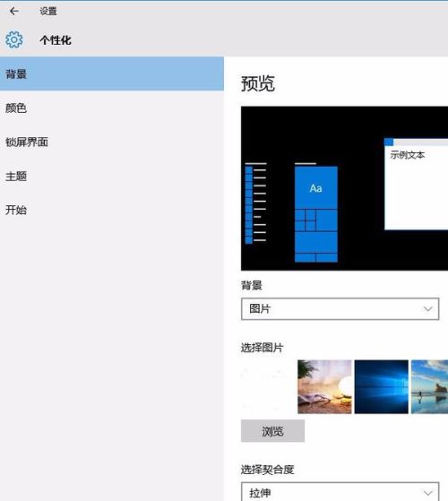Click chevron arrow of 拉伸 combo box
The image size is (448, 501).
tap(428, 493)
